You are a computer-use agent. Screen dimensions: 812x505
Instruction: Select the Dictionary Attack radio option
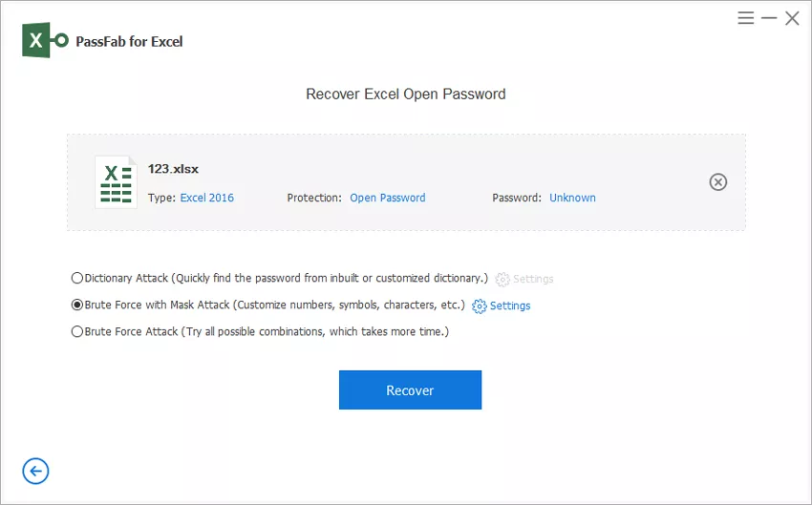(77, 279)
